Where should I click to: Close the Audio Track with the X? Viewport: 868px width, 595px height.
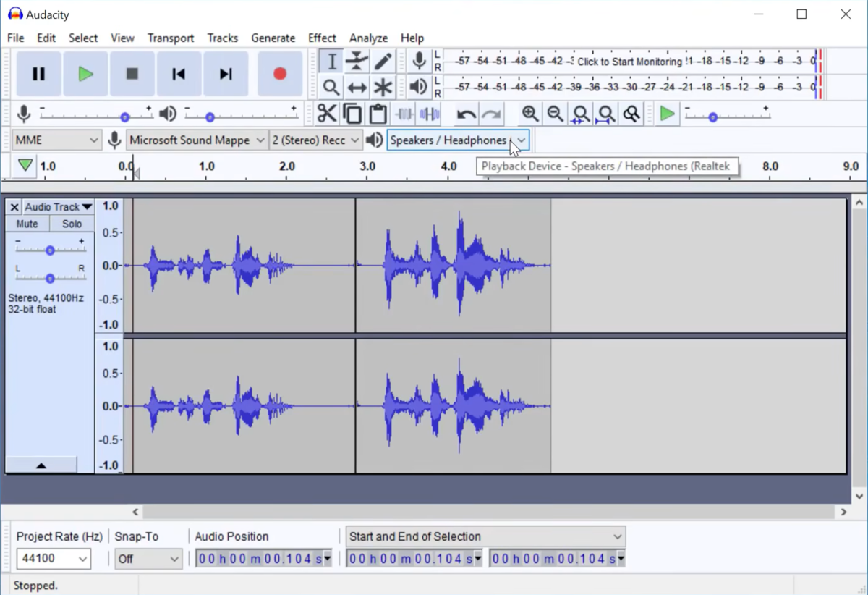pyautogui.click(x=14, y=207)
